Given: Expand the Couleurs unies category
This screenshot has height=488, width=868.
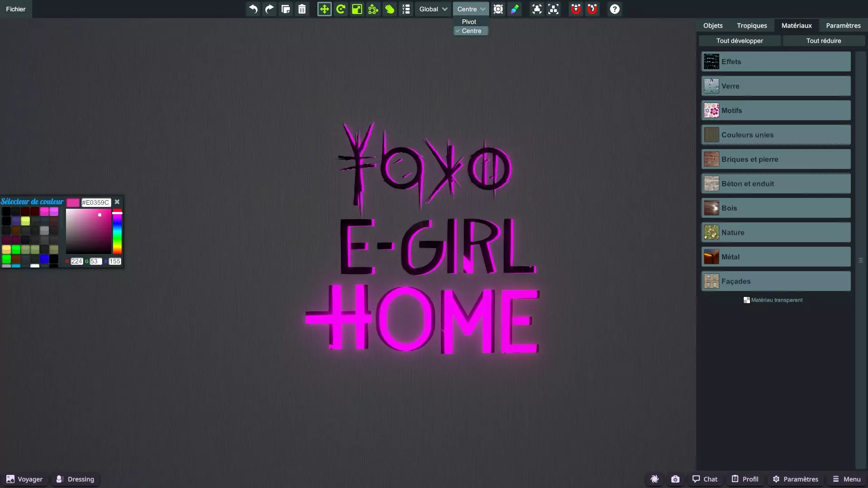Looking at the screenshot, I should [x=776, y=135].
